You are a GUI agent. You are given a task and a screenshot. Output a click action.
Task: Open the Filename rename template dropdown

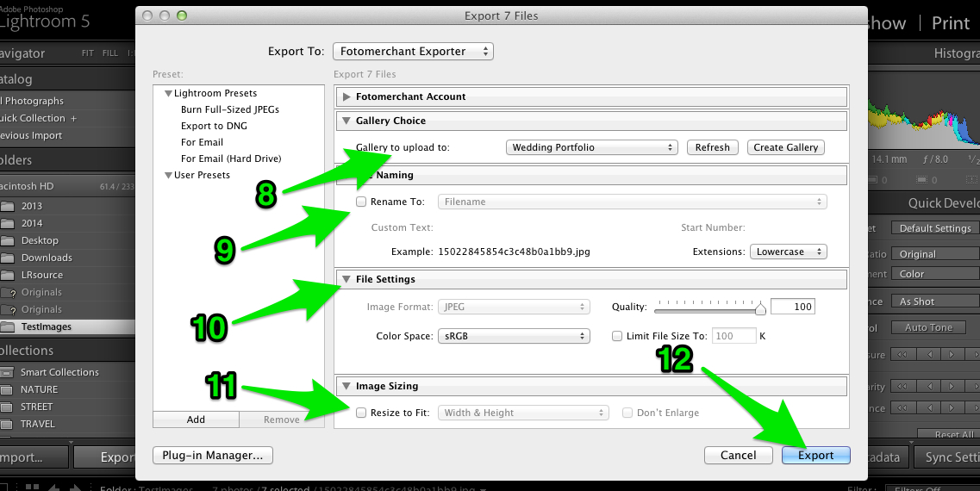tap(632, 202)
